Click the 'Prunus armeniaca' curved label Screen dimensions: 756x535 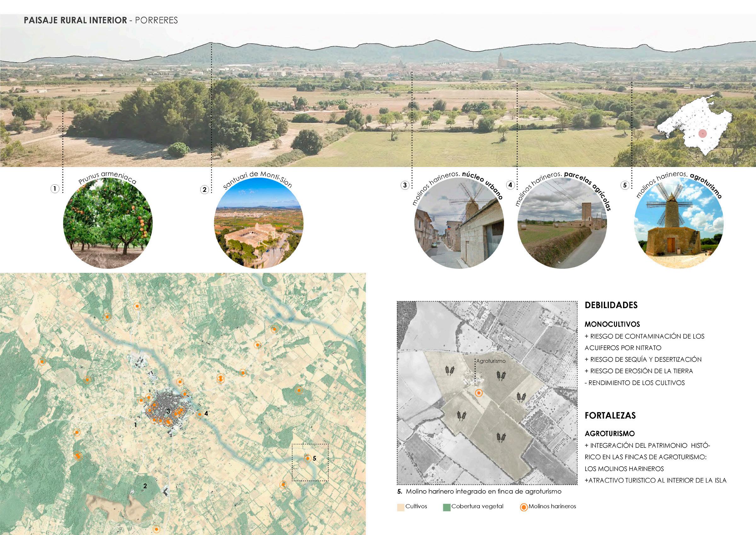107,177
